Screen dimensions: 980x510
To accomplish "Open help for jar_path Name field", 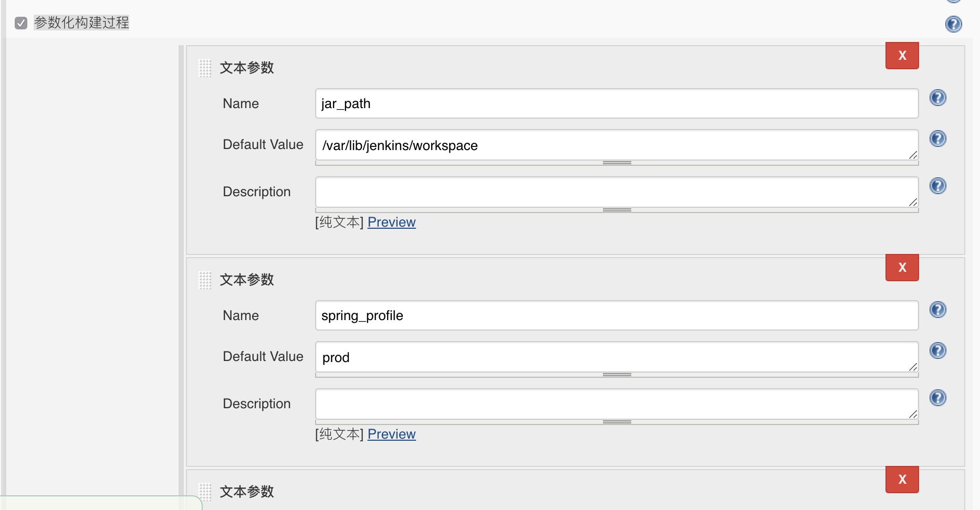I will pos(937,98).
